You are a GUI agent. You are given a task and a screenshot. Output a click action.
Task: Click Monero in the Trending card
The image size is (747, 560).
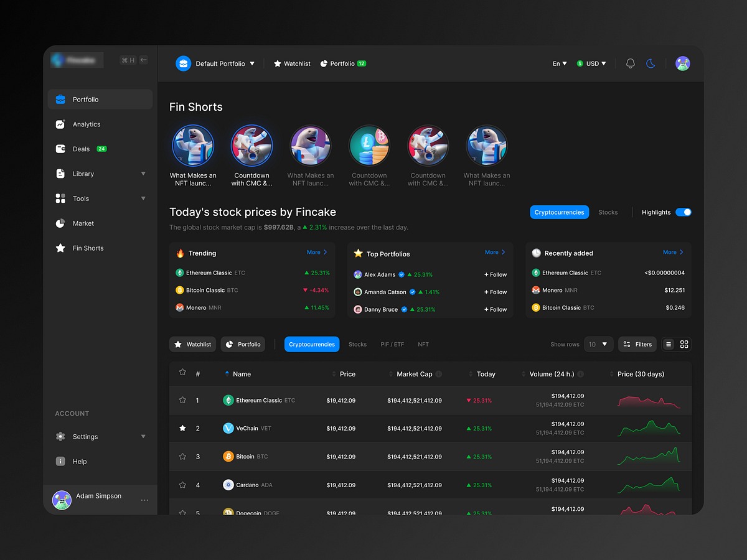coord(198,307)
